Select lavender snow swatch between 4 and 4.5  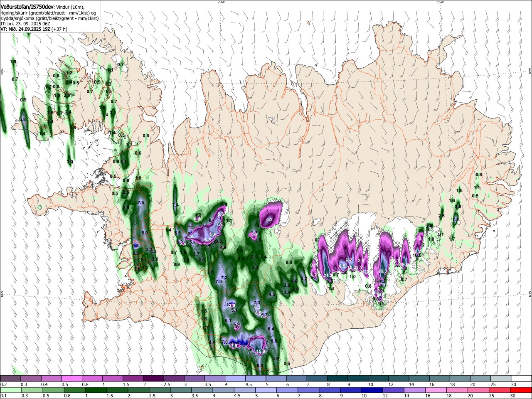(234, 378)
